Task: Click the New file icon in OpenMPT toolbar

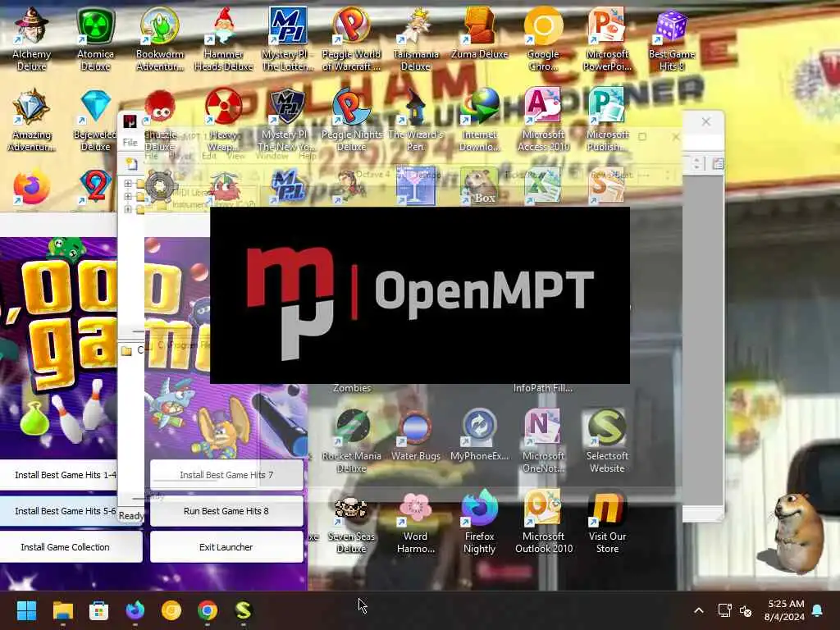Action: pos(131,164)
